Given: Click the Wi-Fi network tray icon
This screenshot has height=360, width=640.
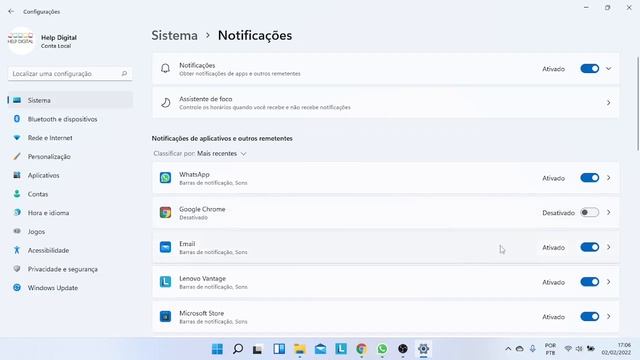Looking at the screenshot, I should [x=568, y=349].
